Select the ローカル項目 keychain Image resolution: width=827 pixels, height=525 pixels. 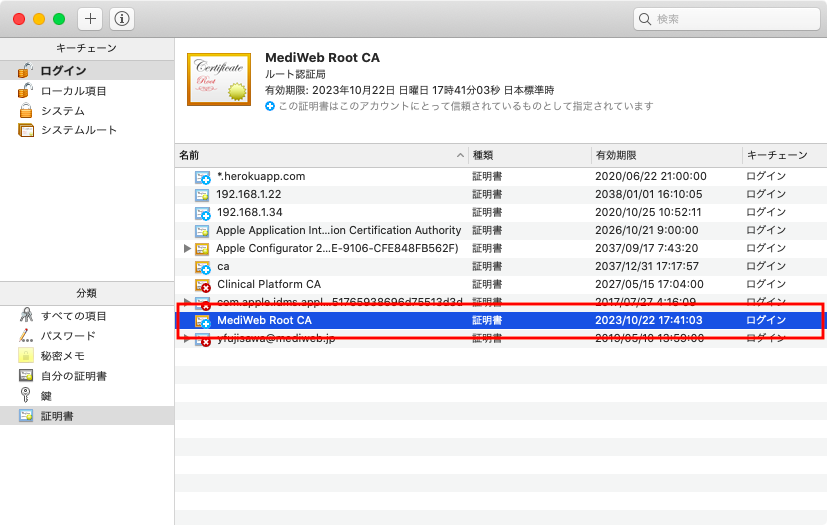87,91
